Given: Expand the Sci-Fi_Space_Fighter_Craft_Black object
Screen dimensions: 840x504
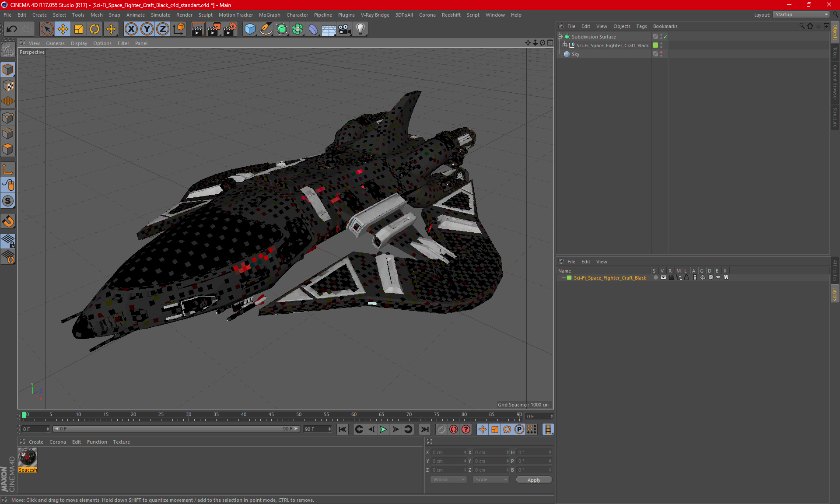Looking at the screenshot, I should point(565,45).
